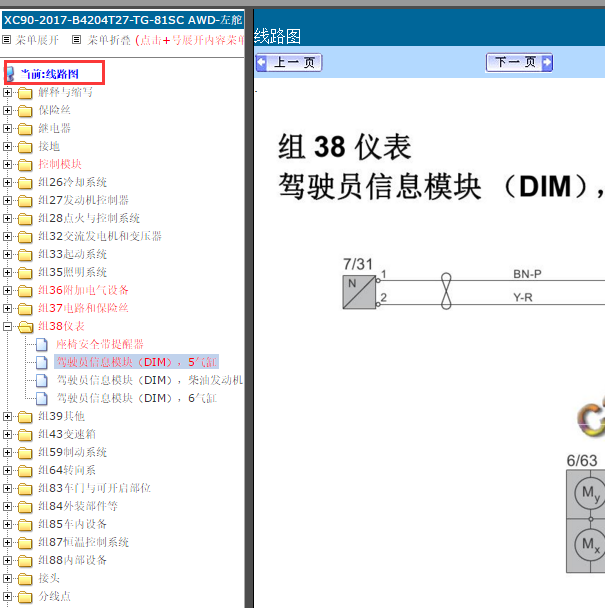Screen dimensions: 605x608
Task: Click the XC90-2017-B4204T27 title header
Action: (x=123, y=20)
